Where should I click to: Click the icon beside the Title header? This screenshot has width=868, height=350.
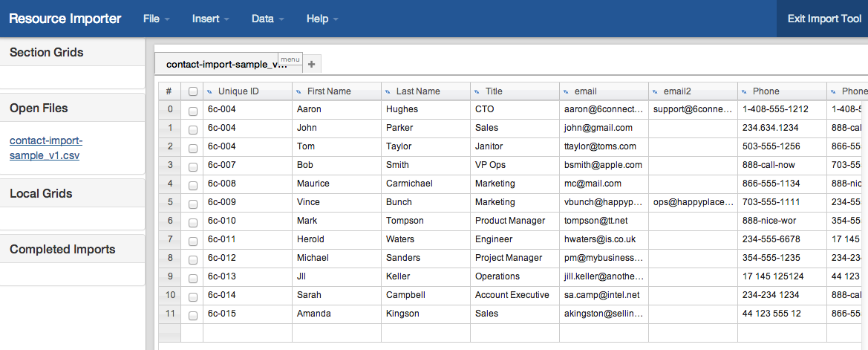[477, 91]
